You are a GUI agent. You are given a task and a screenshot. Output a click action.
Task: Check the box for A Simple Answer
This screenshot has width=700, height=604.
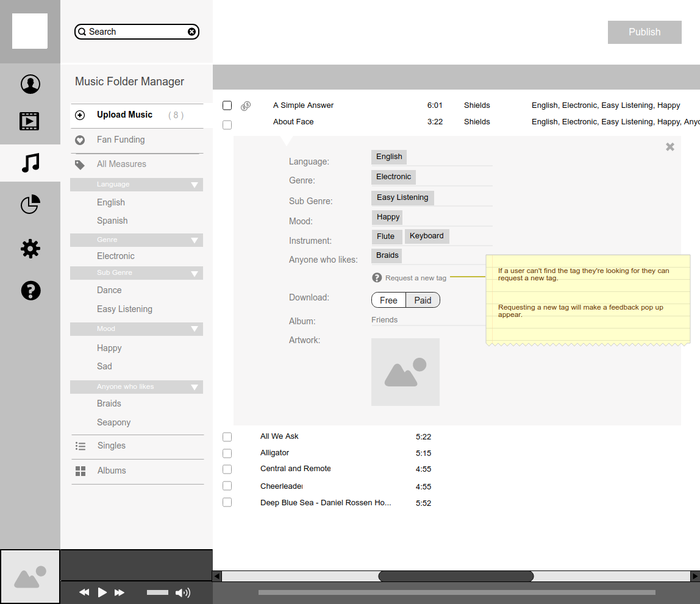[227, 105]
